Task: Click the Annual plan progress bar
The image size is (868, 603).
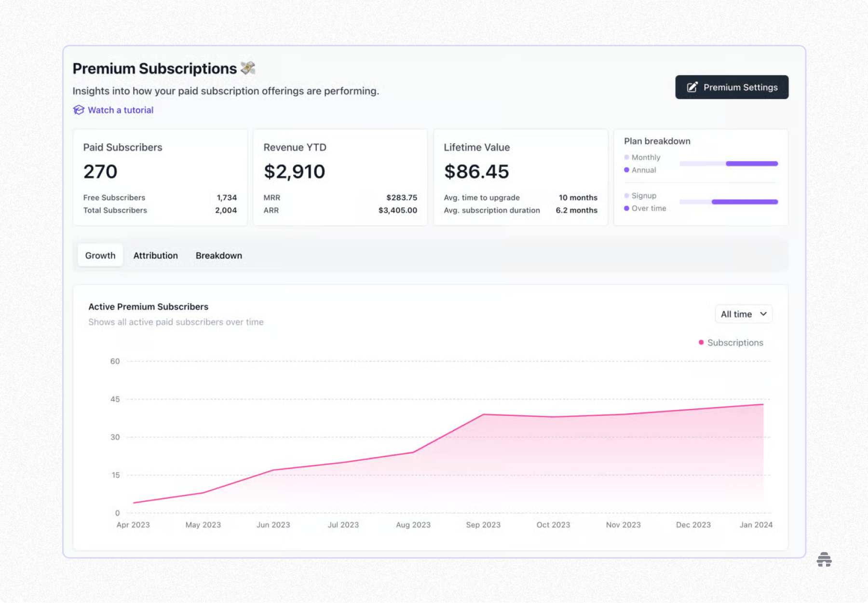Action: coord(751,164)
